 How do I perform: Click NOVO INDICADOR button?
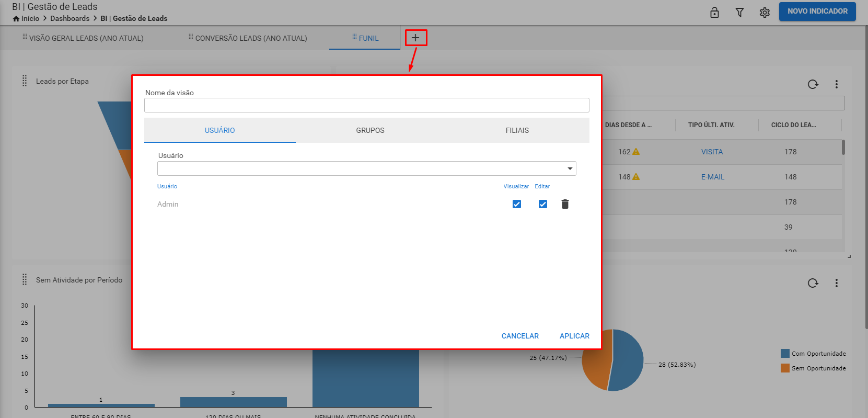817,12
